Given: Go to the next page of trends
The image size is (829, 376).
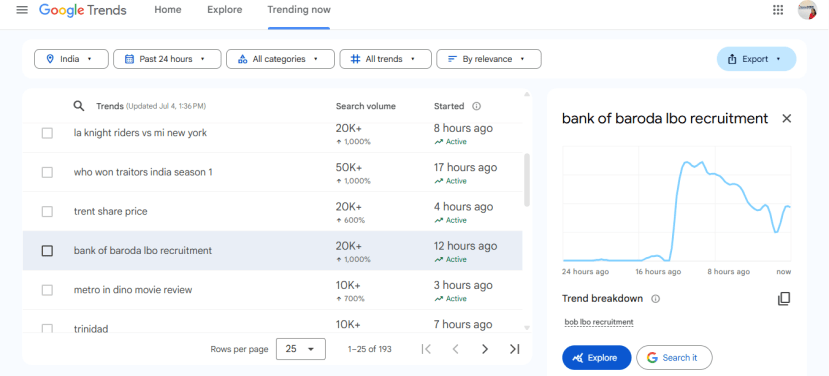Looking at the screenshot, I should pos(485,349).
